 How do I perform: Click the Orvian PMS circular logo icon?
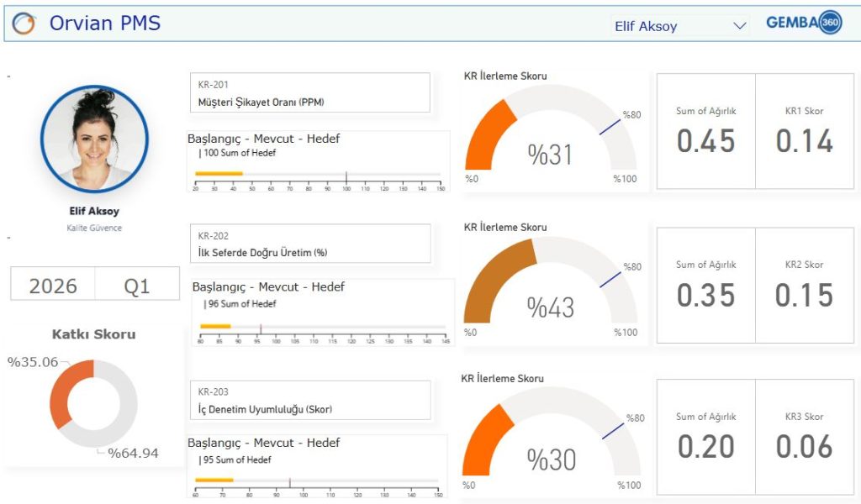[24, 24]
